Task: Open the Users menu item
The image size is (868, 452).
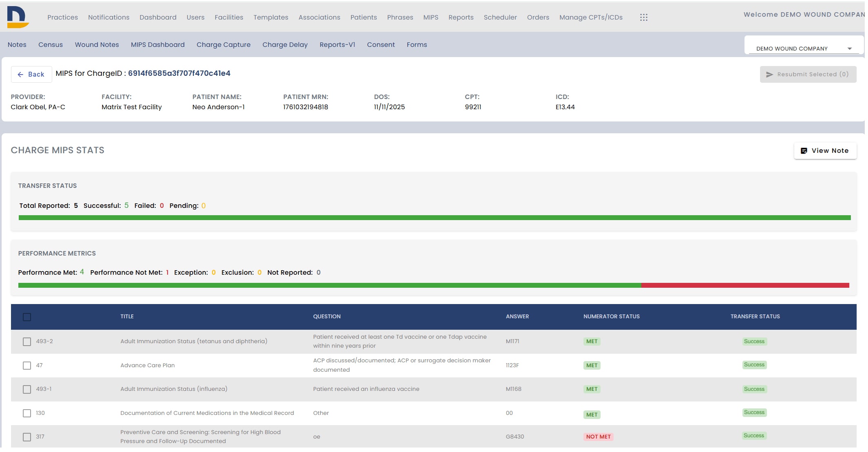Action: pos(195,17)
